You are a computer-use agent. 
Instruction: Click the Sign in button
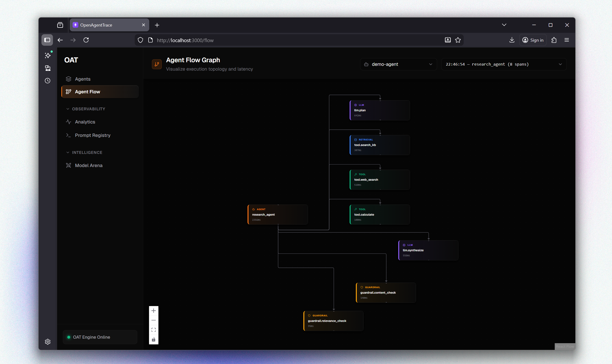pyautogui.click(x=533, y=40)
